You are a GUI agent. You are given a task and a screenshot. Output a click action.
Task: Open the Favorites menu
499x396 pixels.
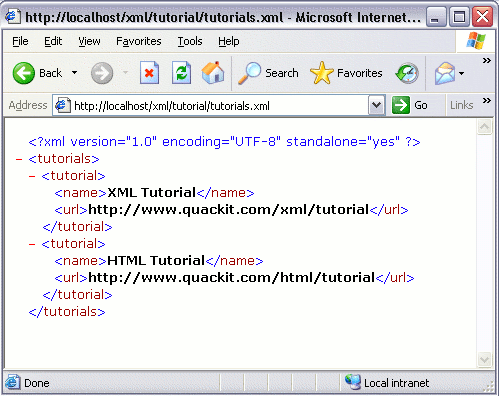tap(139, 41)
